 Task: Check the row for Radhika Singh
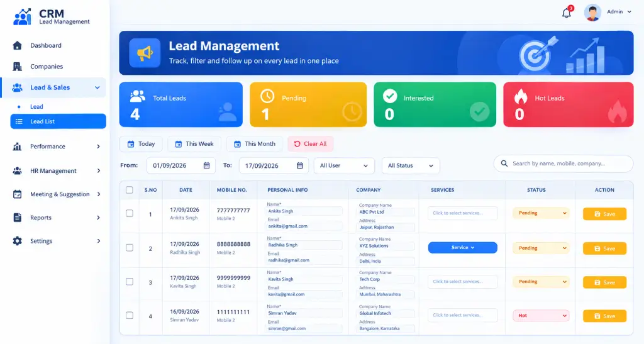point(130,248)
